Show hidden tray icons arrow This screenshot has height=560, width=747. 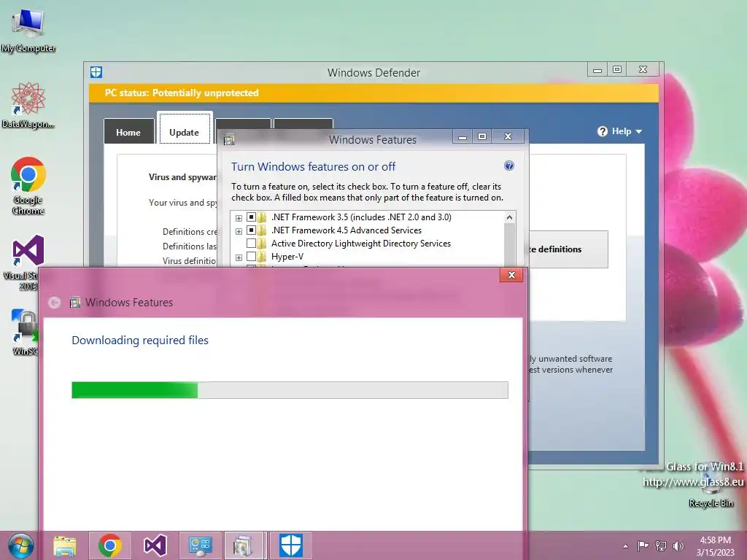[625, 546]
